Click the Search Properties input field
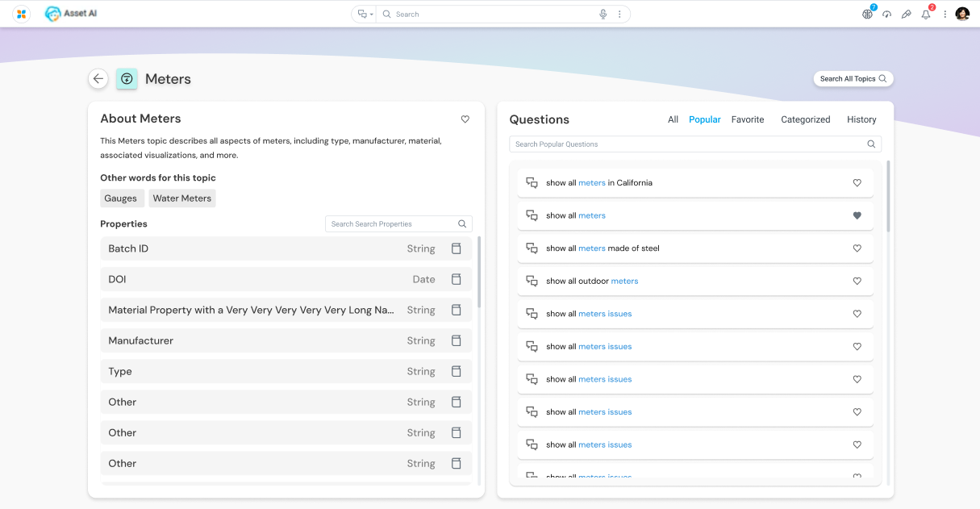Image resolution: width=980 pixels, height=509 pixels. point(391,224)
